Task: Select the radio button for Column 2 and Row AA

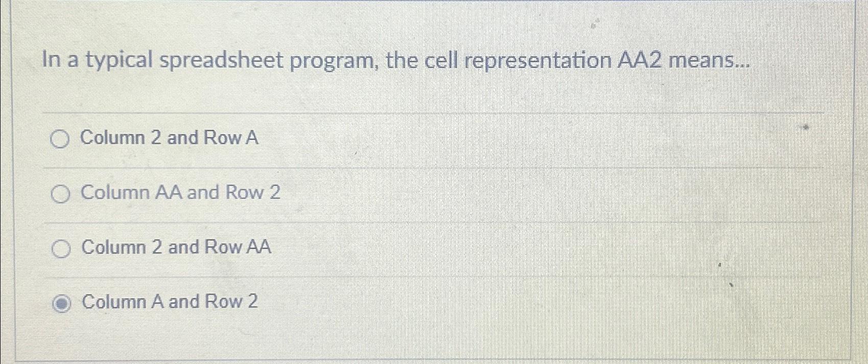Action: click(61, 249)
